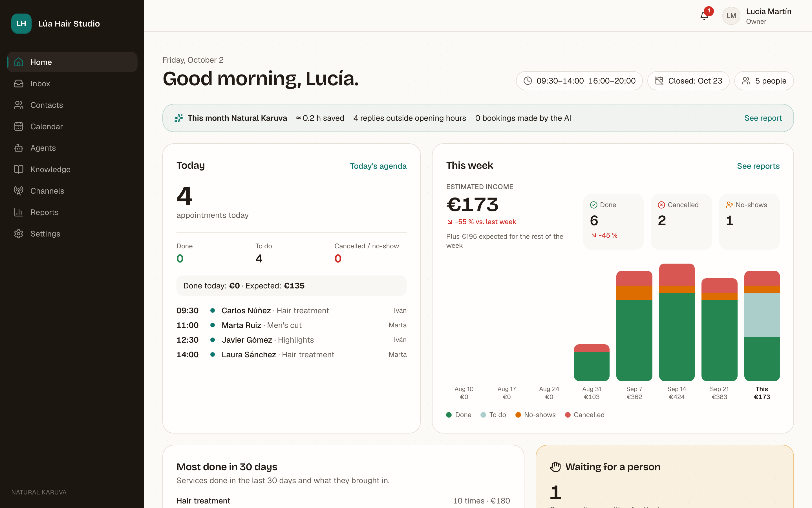The image size is (812, 508).
Task: Click the LH studio logo
Action: [21, 23]
